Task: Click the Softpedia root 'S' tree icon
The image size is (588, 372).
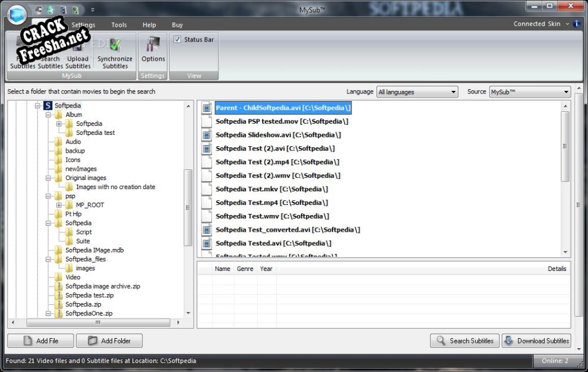Action: pyautogui.click(x=48, y=106)
